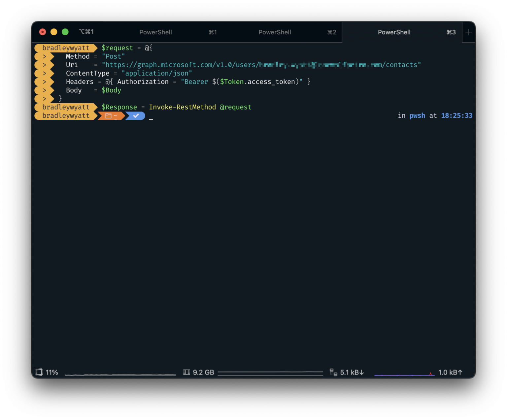This screenshot has height=420, width=507.
Task: Click the Authorization key in Headers
Action: tap(143, 82)
